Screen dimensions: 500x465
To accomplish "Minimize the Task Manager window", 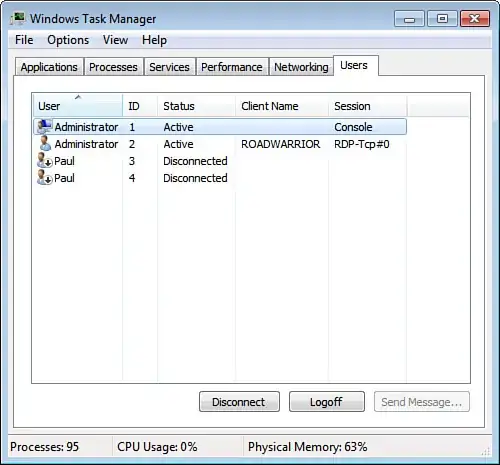I will [x=409, y=18].
